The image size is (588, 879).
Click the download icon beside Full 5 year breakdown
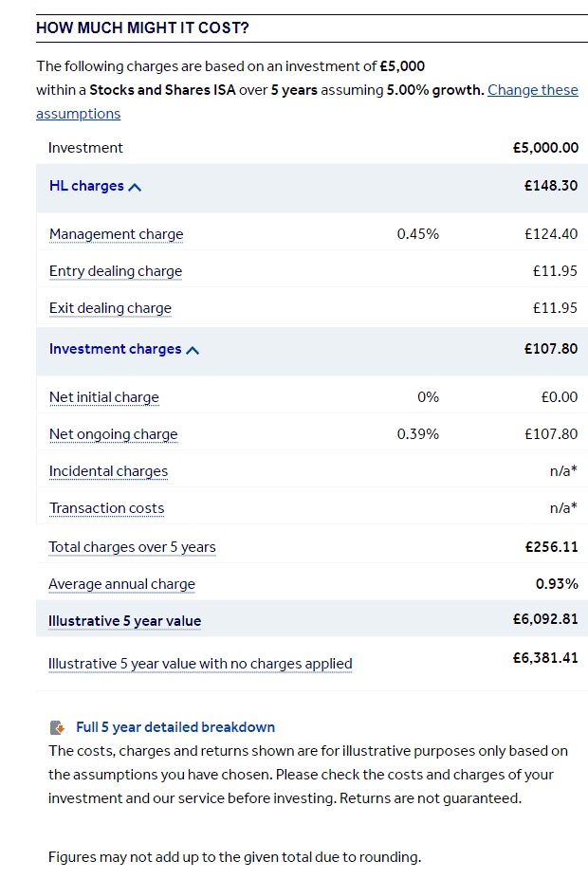(57, 727)
